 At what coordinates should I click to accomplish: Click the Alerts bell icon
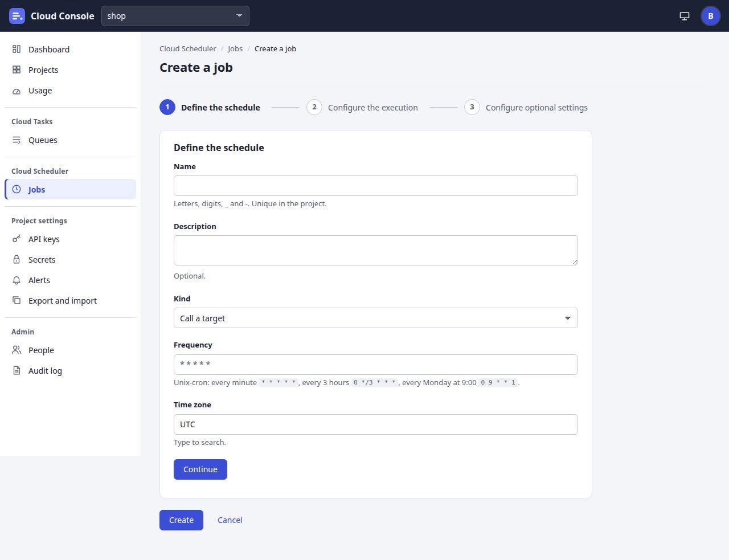[x=17, y=280]
